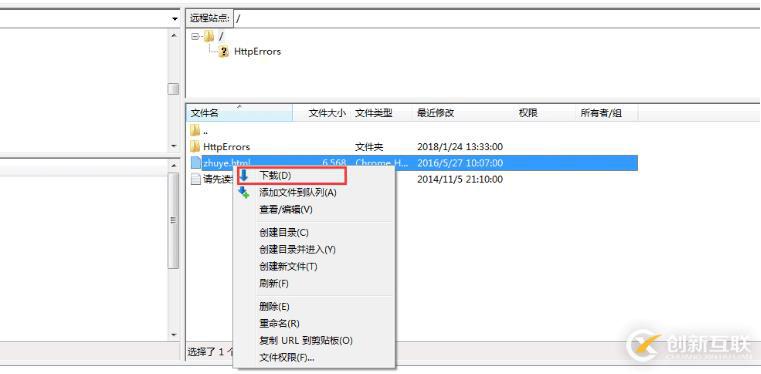Open the local site path dropdown arrow

[174, 19]
